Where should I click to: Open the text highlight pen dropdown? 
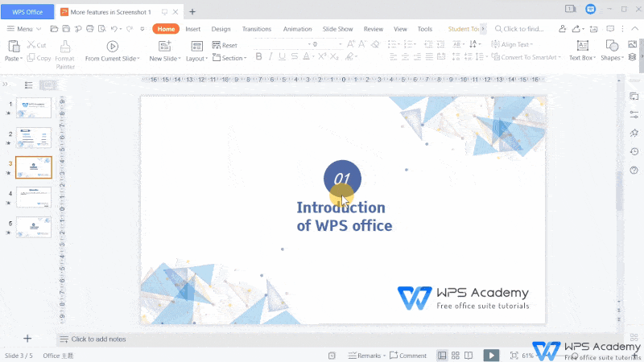[356, 56]
